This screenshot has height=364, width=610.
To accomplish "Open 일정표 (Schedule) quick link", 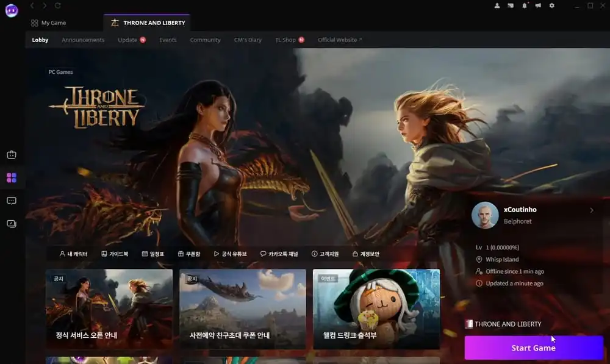I will pos(153,254).
